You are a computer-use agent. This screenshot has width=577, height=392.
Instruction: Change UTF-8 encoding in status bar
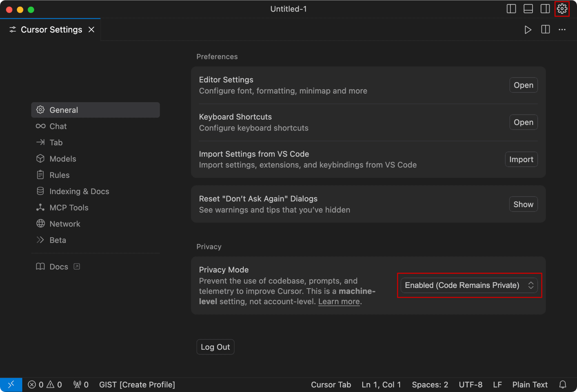coord(470,384)
